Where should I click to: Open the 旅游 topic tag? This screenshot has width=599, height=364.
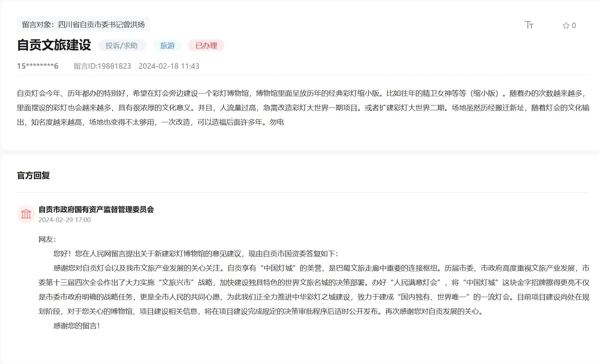(167, 45)
